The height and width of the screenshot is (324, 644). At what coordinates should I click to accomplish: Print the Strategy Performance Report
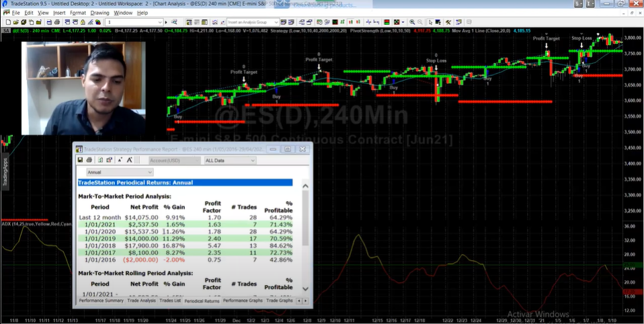click(89, 160)
